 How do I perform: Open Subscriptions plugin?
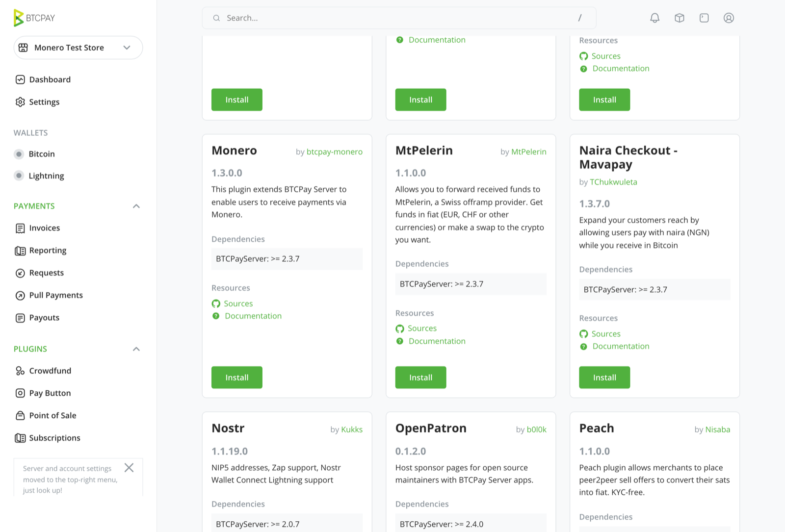point(54,438)
